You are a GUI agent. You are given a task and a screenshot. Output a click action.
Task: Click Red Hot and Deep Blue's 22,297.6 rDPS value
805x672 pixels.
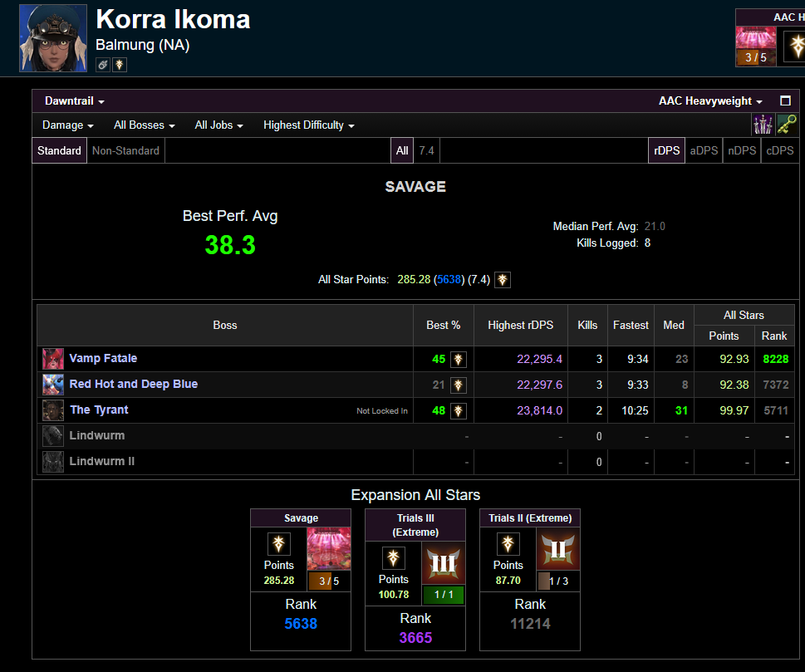click(539, 385)
